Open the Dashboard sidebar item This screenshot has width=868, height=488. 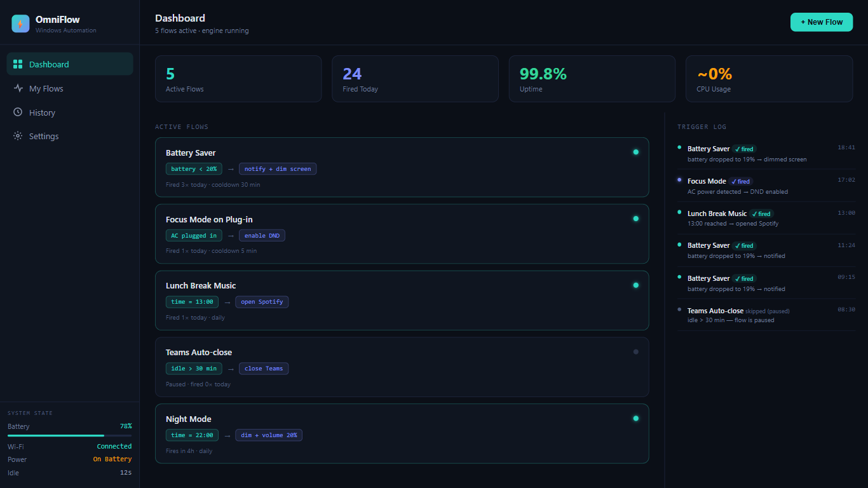click(x=70, y=64)
